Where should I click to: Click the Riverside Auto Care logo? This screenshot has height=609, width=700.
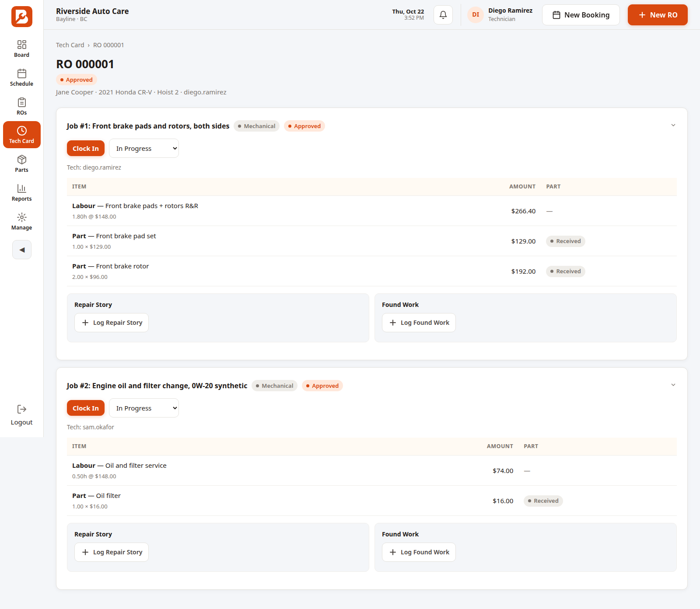tap(22, 17)
